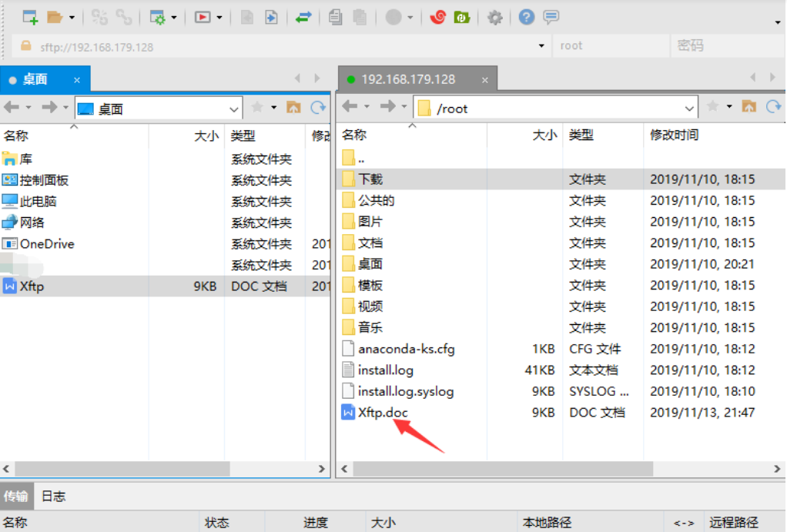Click the root username field
This screenshot has width=787, height=532.
pos(611,46)
